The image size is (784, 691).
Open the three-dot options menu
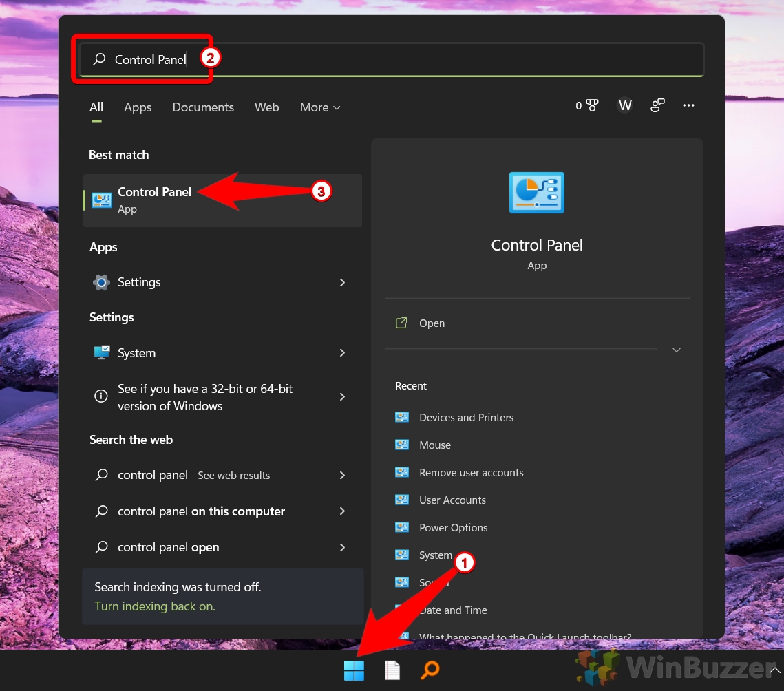click(x=688, y=105)
